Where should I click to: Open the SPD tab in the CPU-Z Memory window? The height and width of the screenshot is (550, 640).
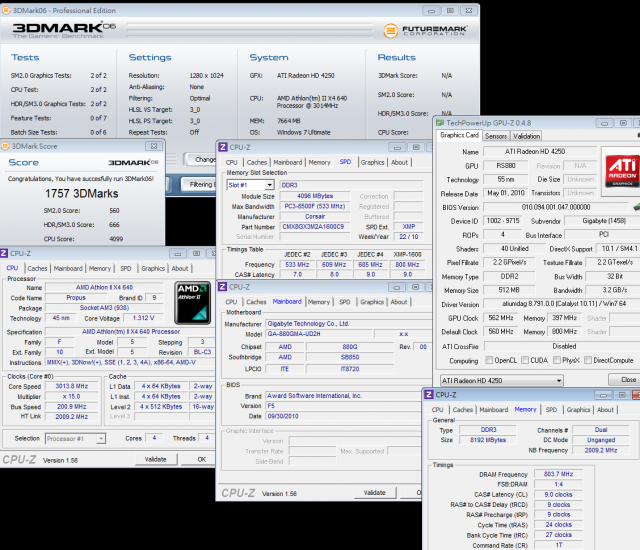click(551, 409)
